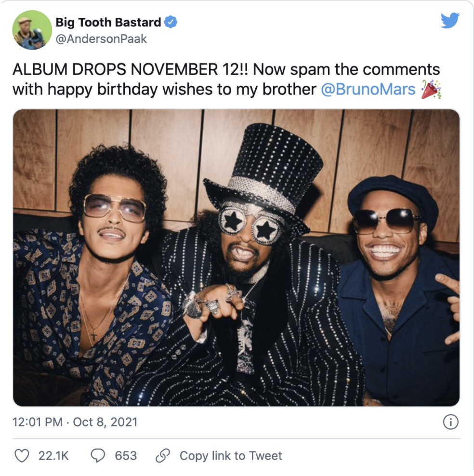This screenshot has height=476, width=474.
Task: Open tweet info circle icon
Action: pyautogui.click(x=450, y=422)
